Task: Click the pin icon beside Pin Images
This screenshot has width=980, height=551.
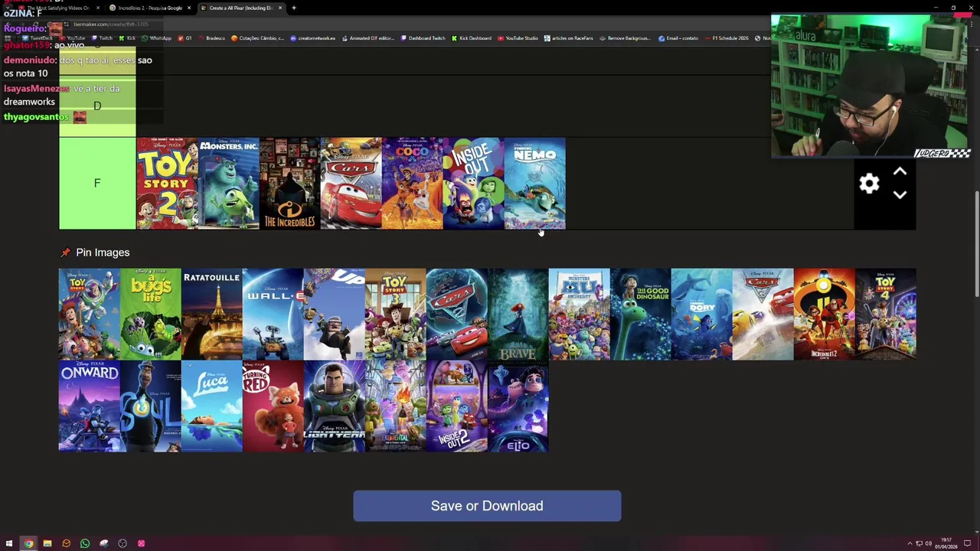Action: [x=65, y=253]
